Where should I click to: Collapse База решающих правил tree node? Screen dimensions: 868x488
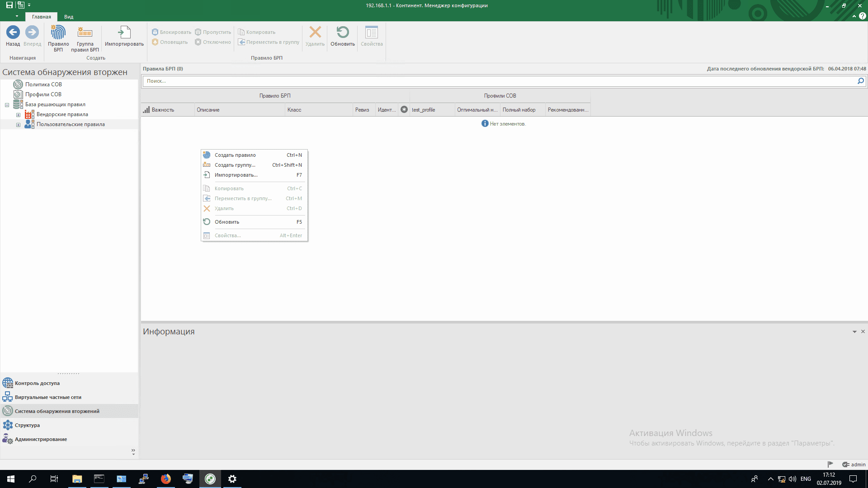click(7, 105)
